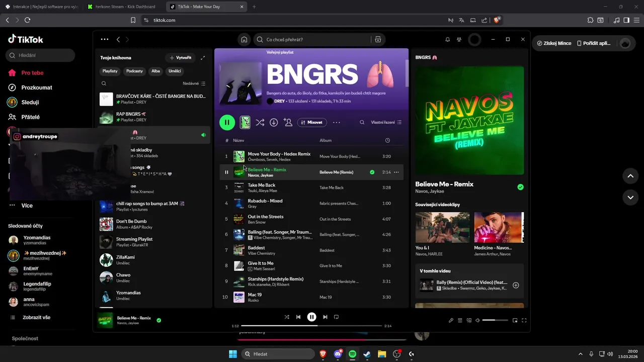Pause Believe Me - Remix in track list
644x362 pixels.
(x=226, y=172)
